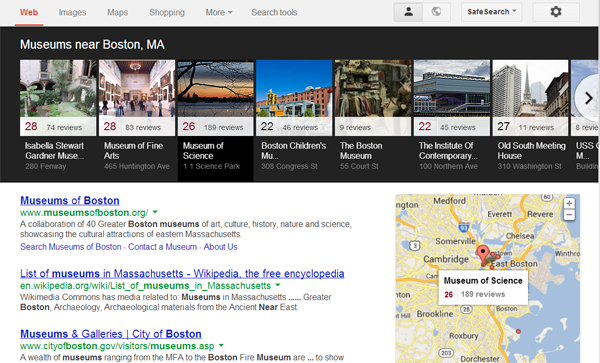Select the Institute Of Contemporary Art photo
The image size is (600, 363).
pyautogui.click(x=452, y=88)
